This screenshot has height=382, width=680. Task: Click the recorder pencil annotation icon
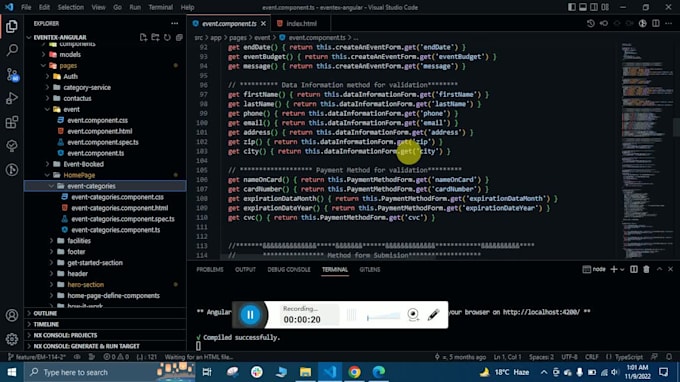coord(433,314)
